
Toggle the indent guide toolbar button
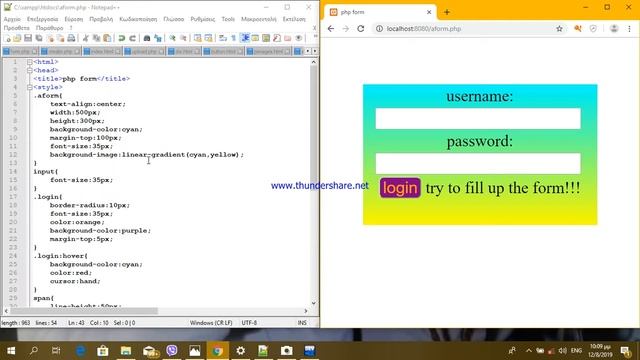point(244,38)
